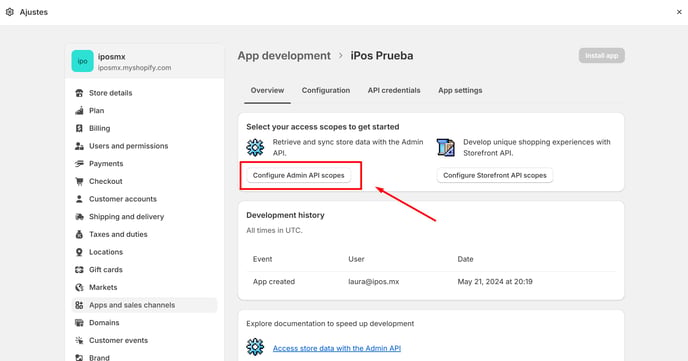Click the laura@ipos.mx user cell
Image resolution: width=688 pixels, height=361 pixels.
[x=373, y=282]
